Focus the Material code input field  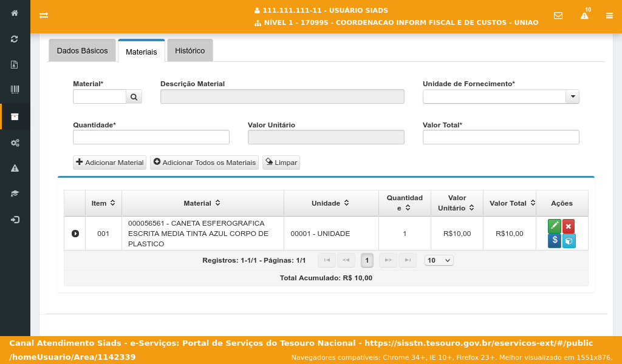[x=100, y=96]
